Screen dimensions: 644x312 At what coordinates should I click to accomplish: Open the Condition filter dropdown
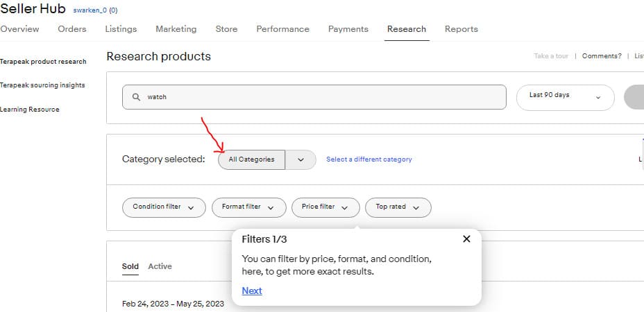point(164,207)
